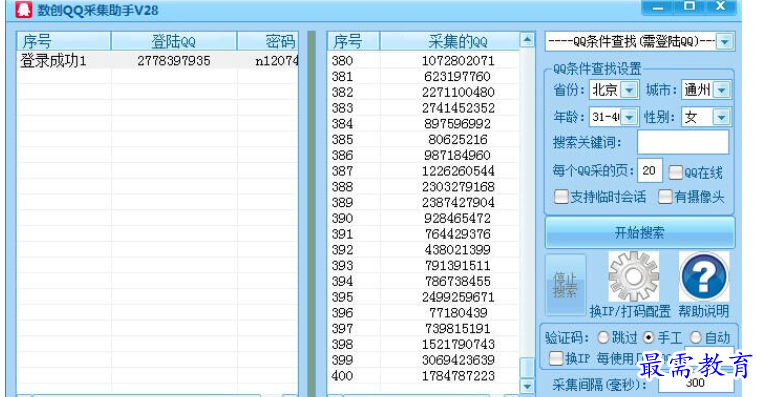Toggle the 有摄像头 checkbox

665,197
